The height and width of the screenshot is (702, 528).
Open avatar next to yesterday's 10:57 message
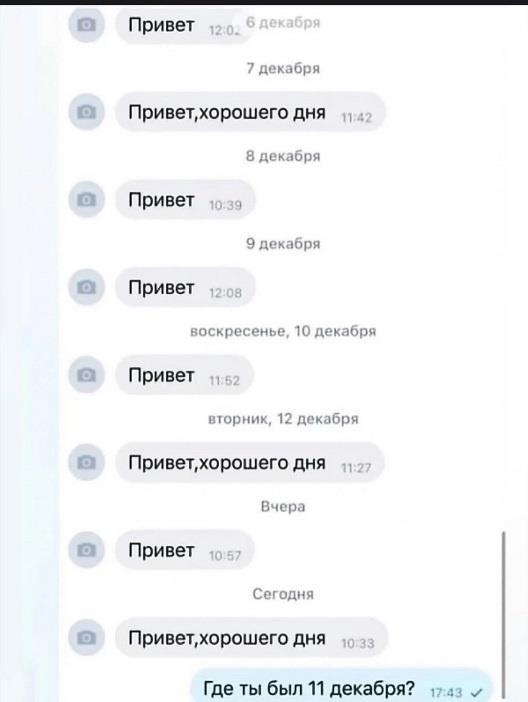(86, 550)
